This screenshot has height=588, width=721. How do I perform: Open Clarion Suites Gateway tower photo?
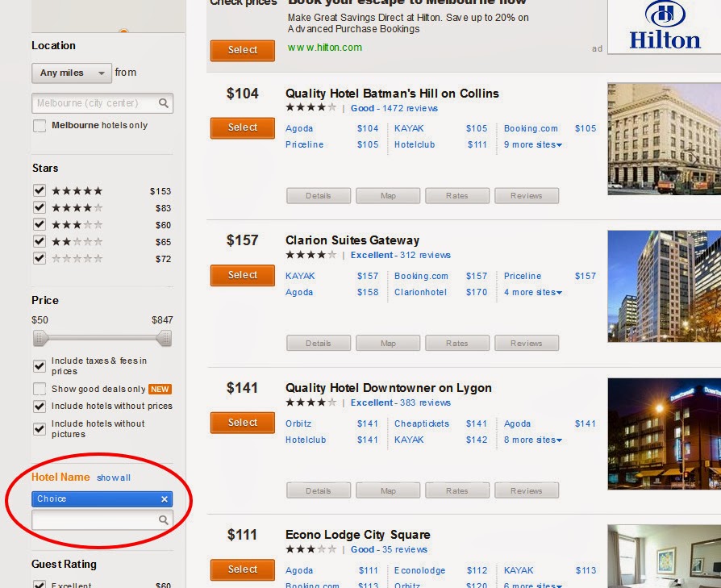coord(664,286)
